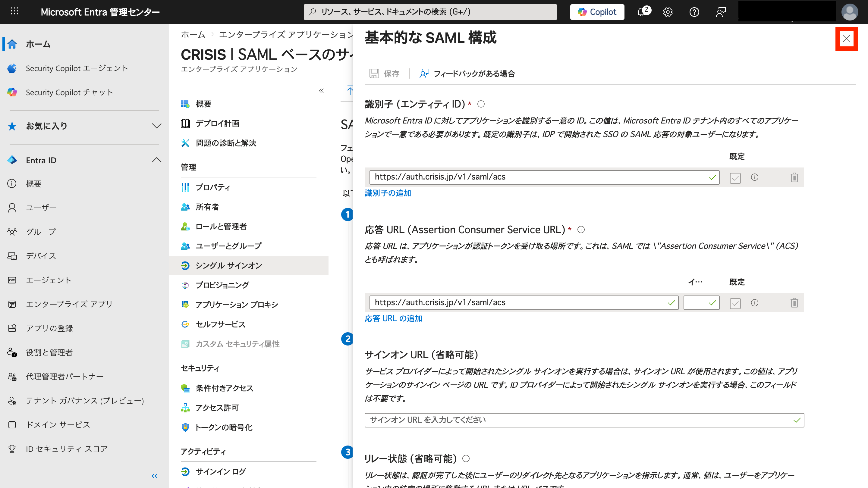
Task: Click 識別子の追加 link
Action: pyautogui.click(x=388, y=193)
